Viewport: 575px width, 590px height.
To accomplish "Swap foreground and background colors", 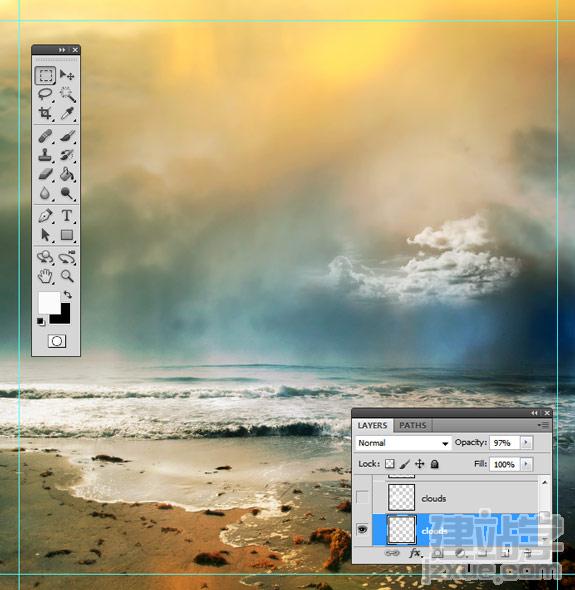I will [68, 294].
